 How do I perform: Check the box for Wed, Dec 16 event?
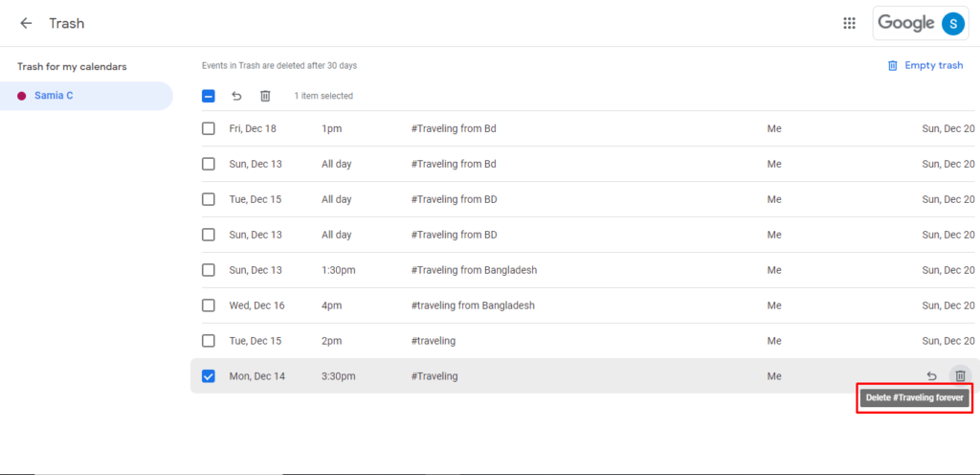coord(208,305)
